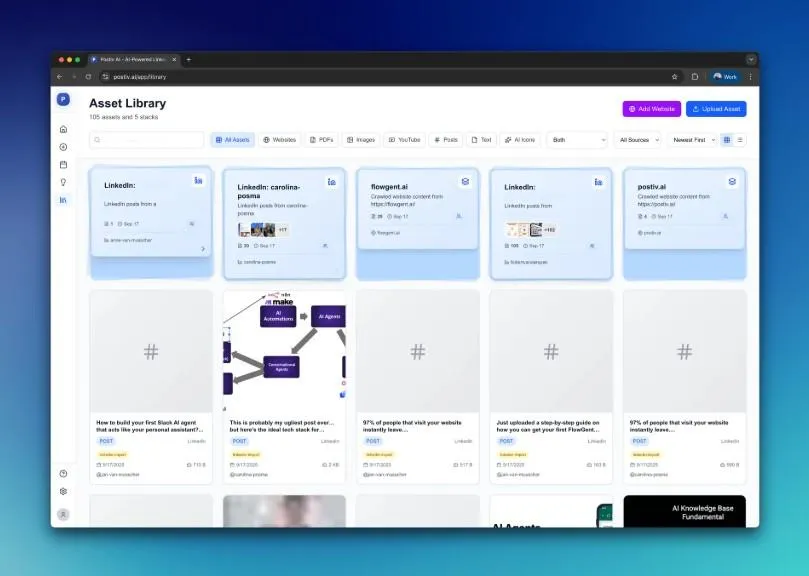Bookmark page with the star icon
This screenshot has width=809, height=576.
674,77
